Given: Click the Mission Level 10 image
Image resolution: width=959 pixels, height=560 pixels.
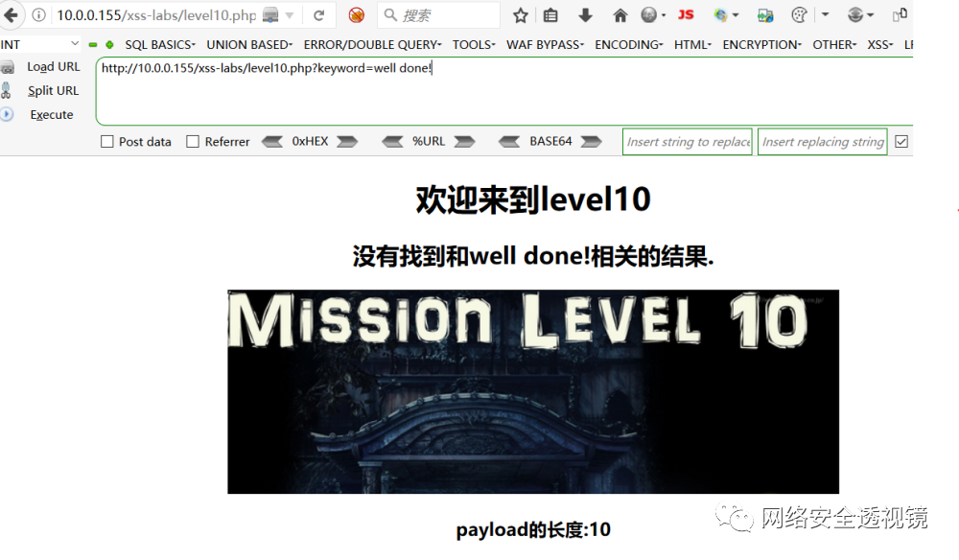Looking at the screenshot, I should click(x=533, y=392).
